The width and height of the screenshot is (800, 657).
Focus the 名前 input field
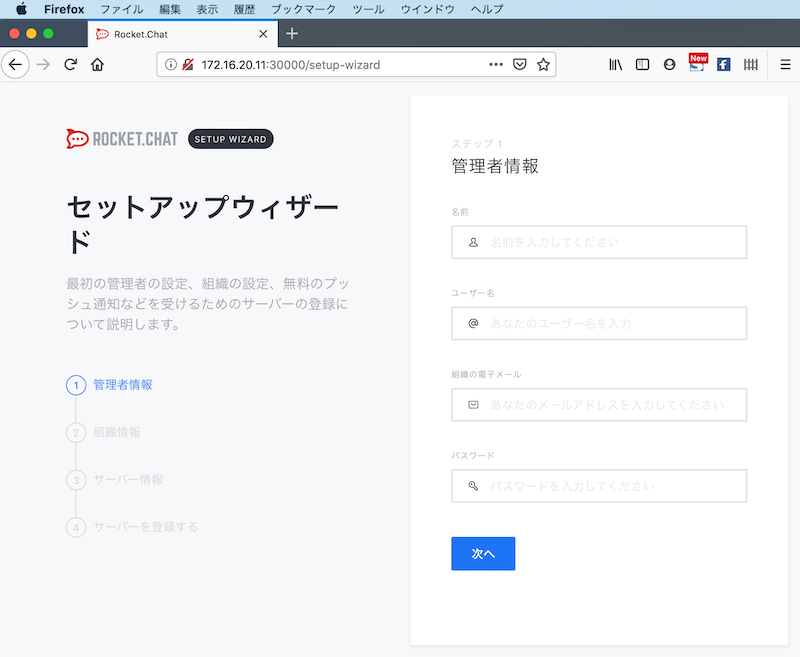click(x=599, y=242)
